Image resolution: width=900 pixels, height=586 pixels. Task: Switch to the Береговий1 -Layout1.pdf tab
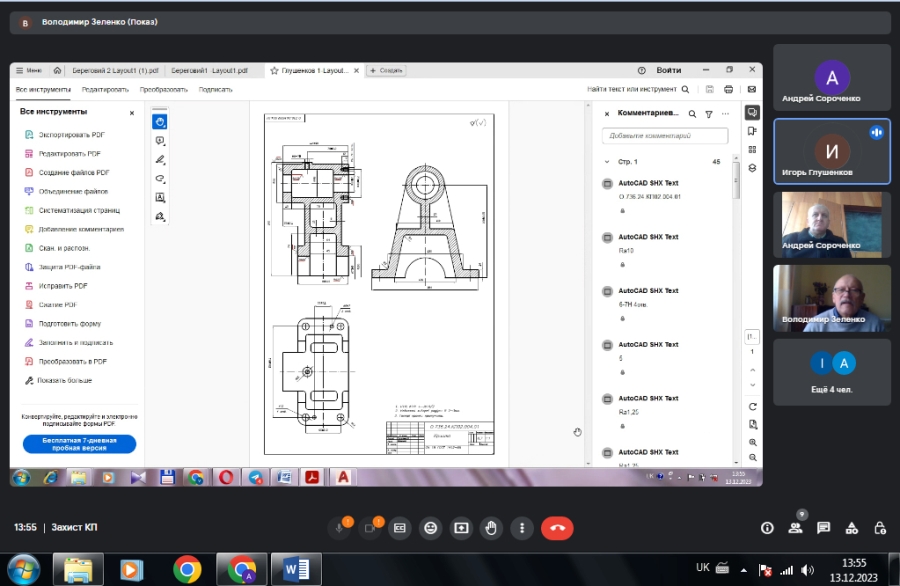(208, 71)
